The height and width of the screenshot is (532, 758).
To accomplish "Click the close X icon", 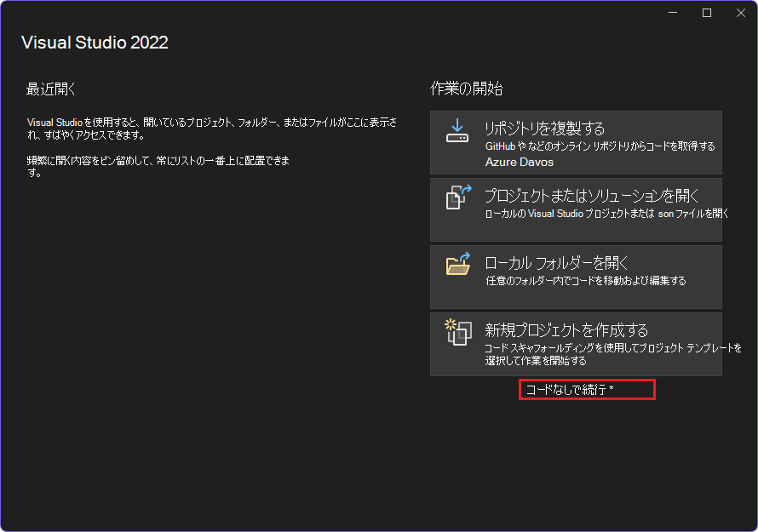I will pos(740,13).
